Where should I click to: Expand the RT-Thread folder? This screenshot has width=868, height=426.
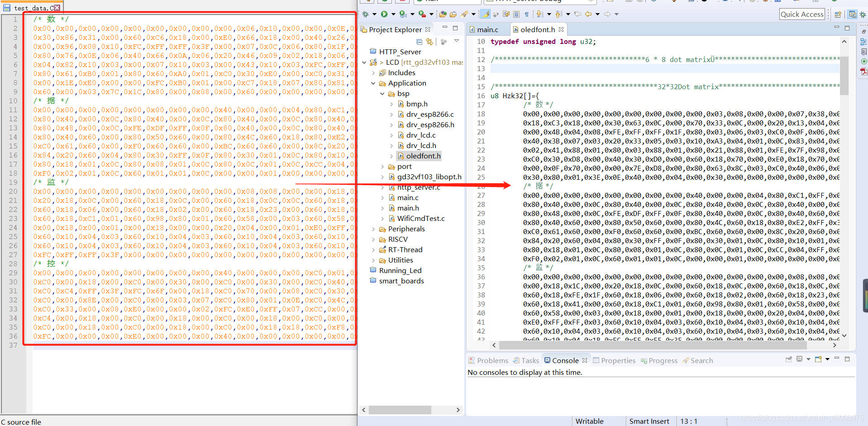click(373, 250)
